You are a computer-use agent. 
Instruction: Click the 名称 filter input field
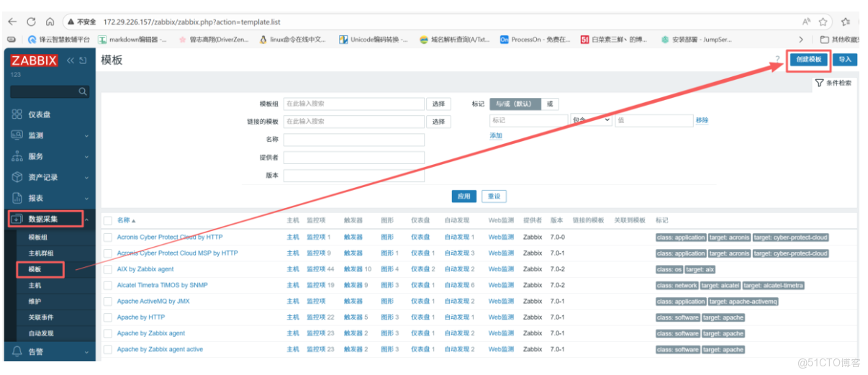pos(354,140)
